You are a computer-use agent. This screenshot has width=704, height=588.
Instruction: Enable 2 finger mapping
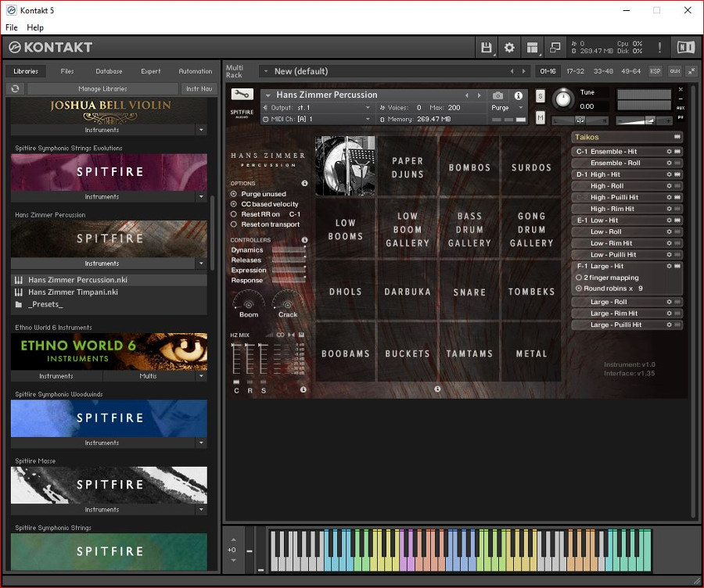click(x=579, y=278)
